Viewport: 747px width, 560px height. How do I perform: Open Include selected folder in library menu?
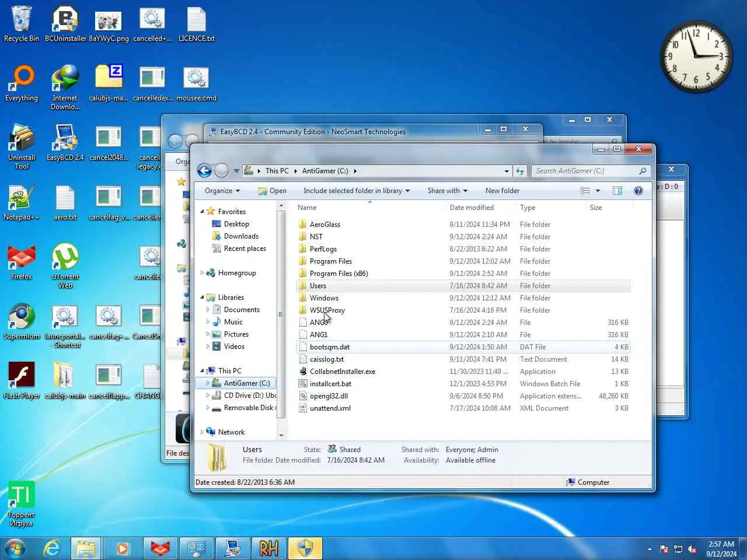click(357, 191)
